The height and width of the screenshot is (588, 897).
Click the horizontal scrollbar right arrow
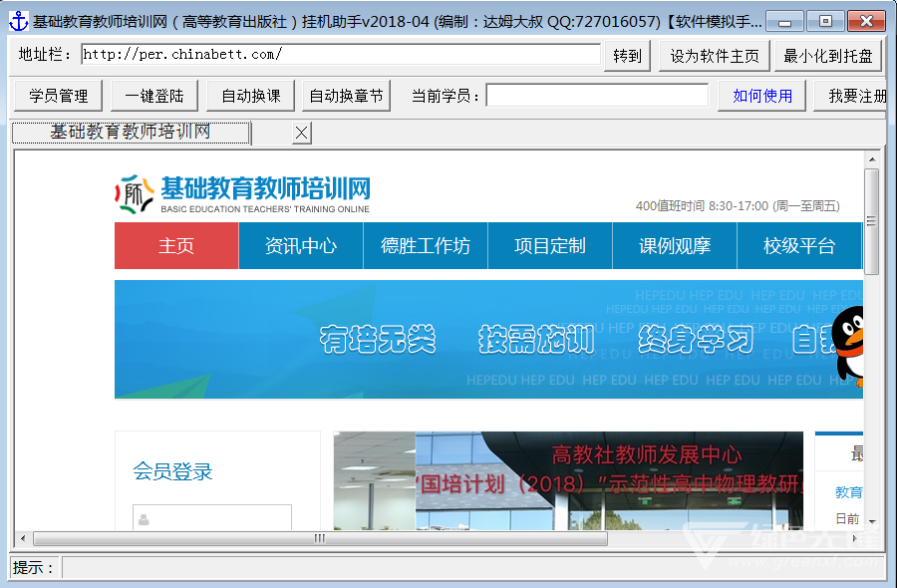pos(855,538)
